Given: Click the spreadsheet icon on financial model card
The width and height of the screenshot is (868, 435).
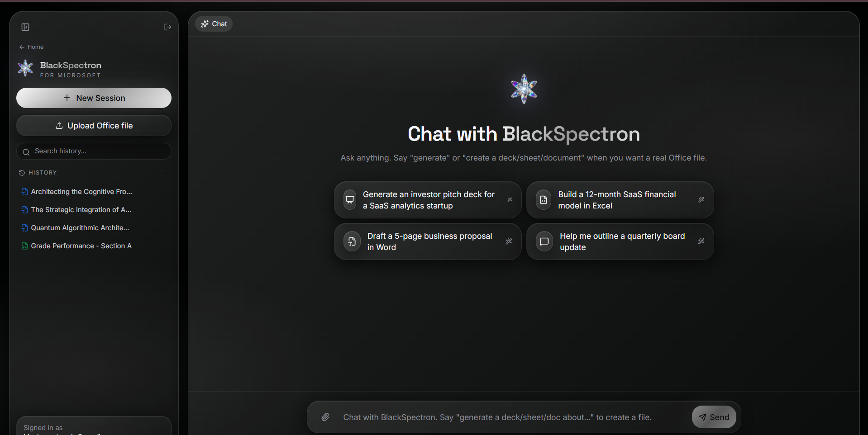Looking at the screenshot, I should 544,200.
